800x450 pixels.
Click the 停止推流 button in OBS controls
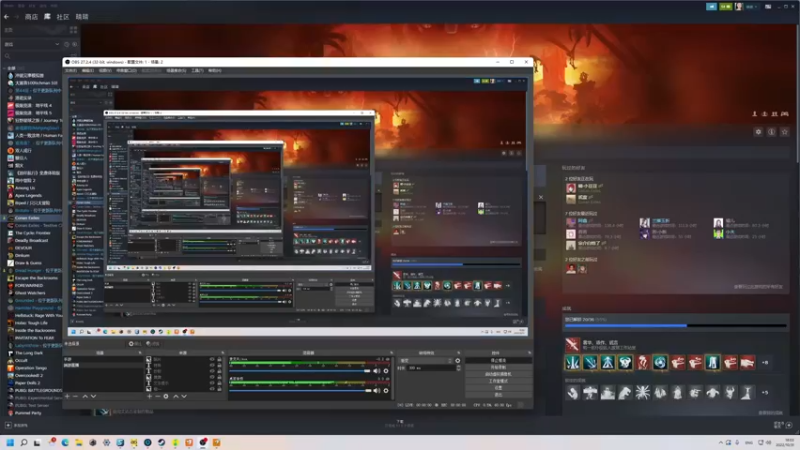tap(498, 361)
